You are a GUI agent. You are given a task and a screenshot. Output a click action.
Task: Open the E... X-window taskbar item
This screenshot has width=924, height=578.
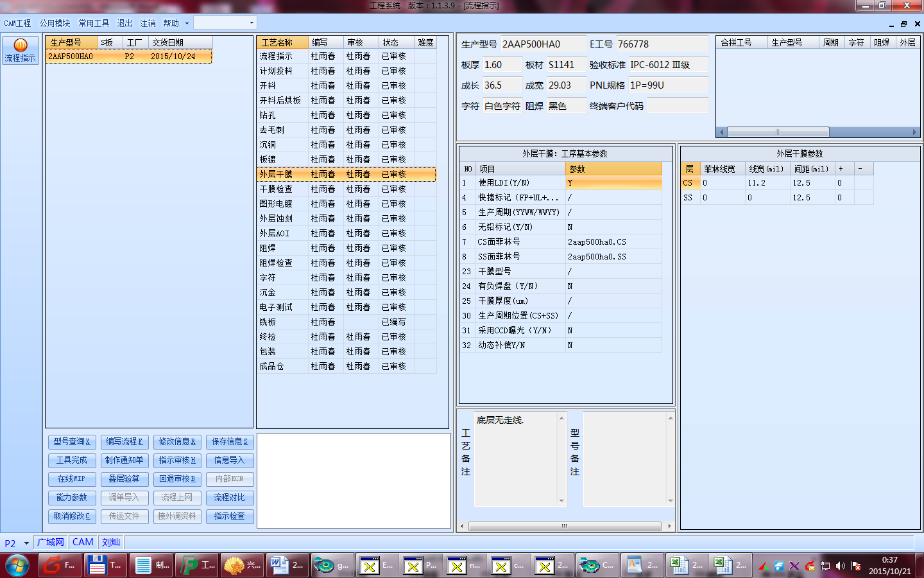tap(377, 565)
